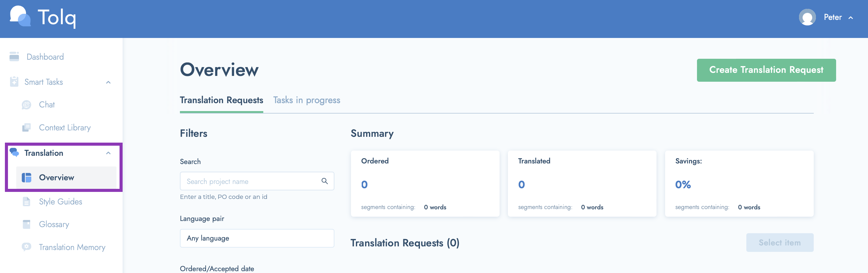
Task: Open the user menu chevron beside Peter
Action: [851, 17]
